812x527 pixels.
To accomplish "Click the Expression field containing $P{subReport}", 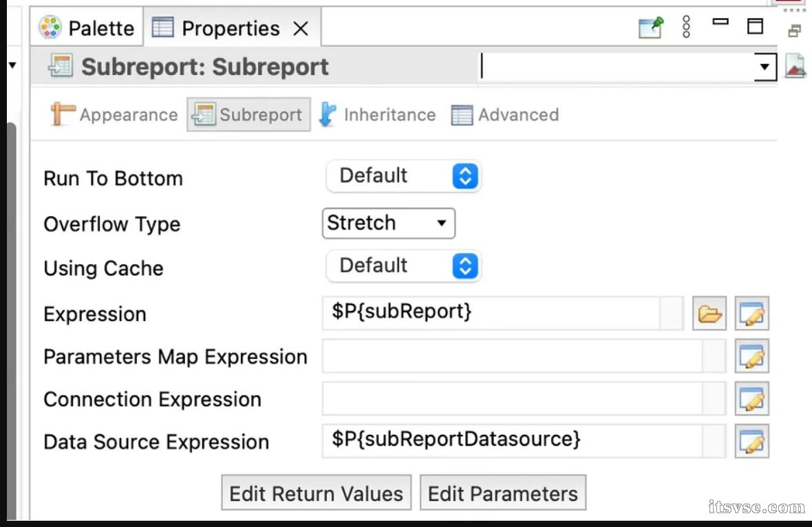I will coord(502,312).
